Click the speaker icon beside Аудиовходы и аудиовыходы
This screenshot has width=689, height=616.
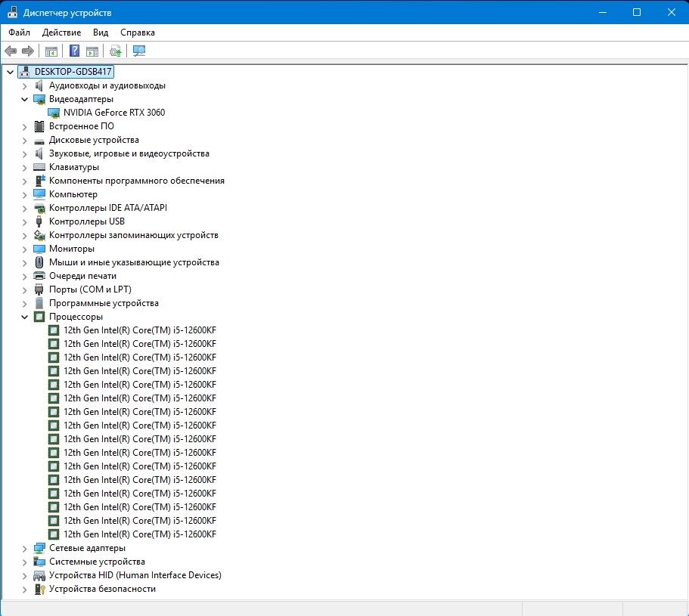tap(39, 85)
